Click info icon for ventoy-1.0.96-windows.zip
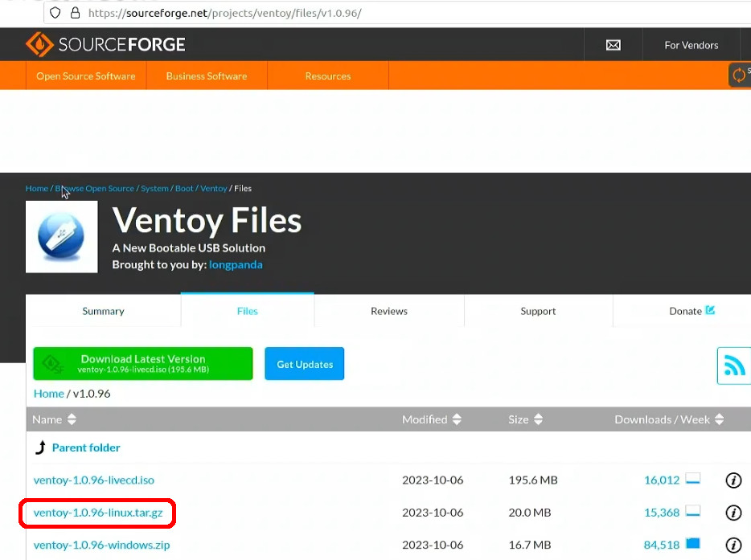This screenshot has height=560, width=751. coord(733,546)
